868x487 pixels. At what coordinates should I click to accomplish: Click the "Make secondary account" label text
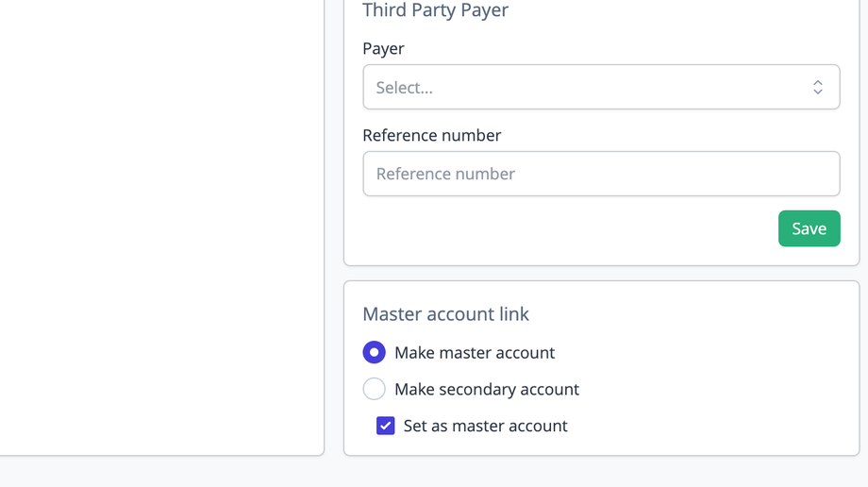pos(487,390)
